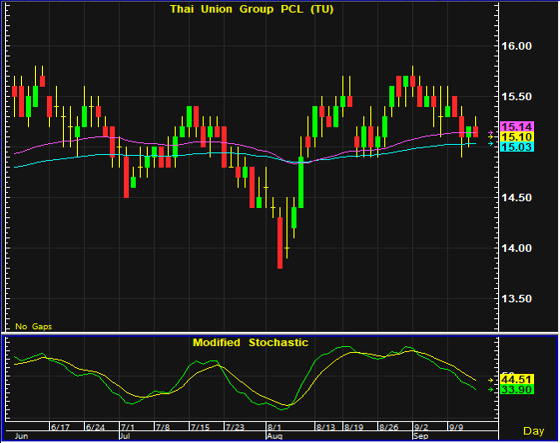Click the magenta arrow beside 15.14

click(491, 133)
